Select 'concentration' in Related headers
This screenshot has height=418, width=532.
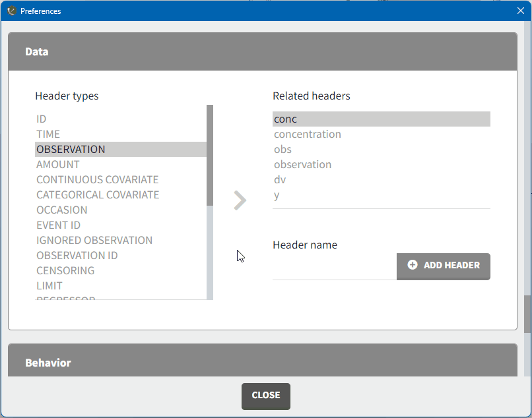pyautogui.click(x=308, y=134)
